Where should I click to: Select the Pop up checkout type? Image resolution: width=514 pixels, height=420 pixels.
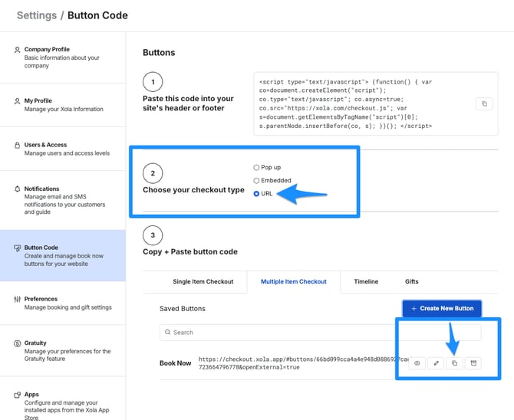pyautogui.click(x=256, y=167)
